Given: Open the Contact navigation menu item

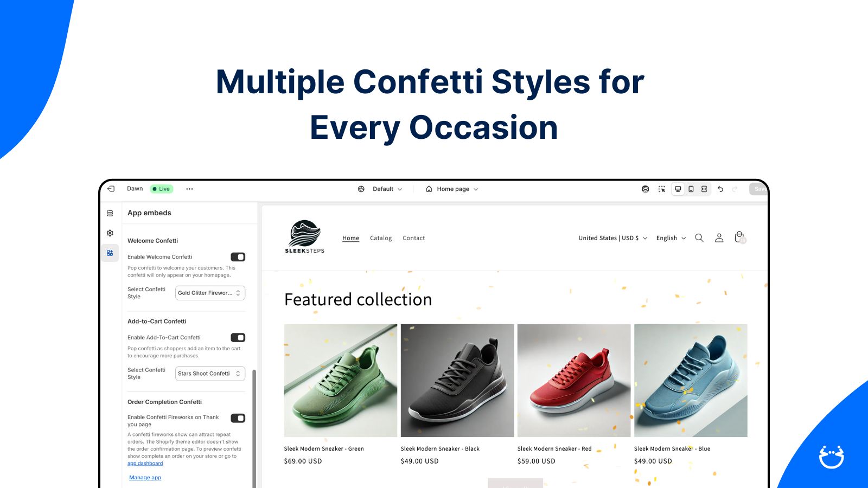Looking at the screenshot, I should pyautogui.click(x=414, y=238).
